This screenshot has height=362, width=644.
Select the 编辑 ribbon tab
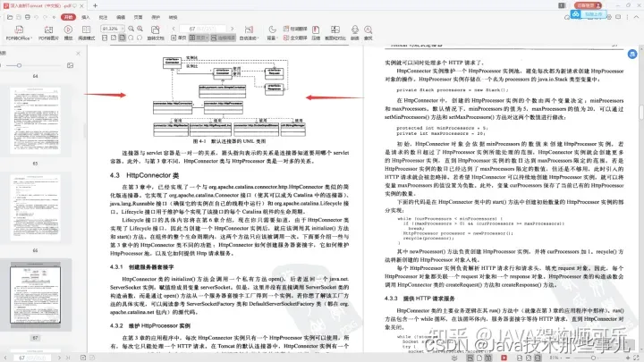click(121, 17)
